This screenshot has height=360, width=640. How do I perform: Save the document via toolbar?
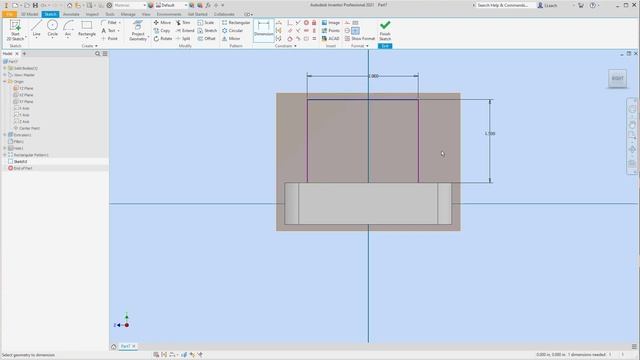(x=35, y=5)
